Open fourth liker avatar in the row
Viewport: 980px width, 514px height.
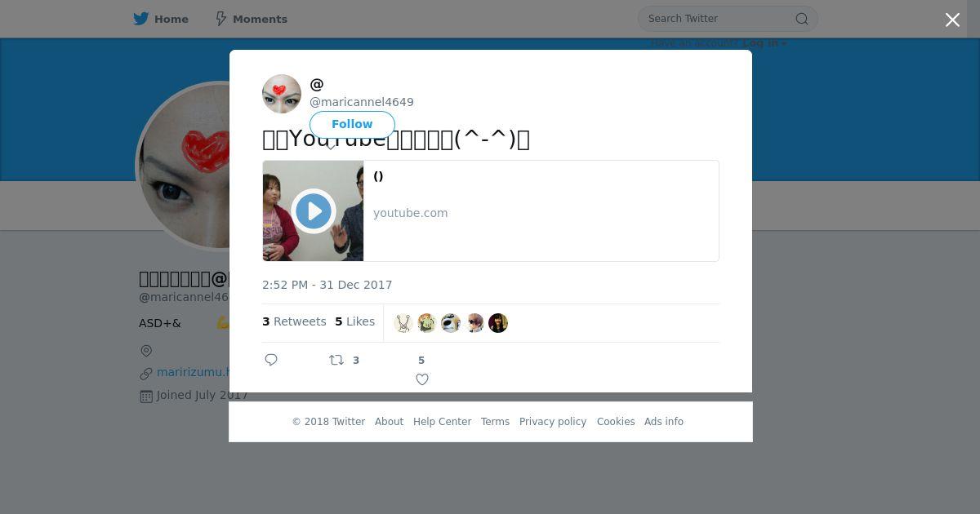click(474, 323)
